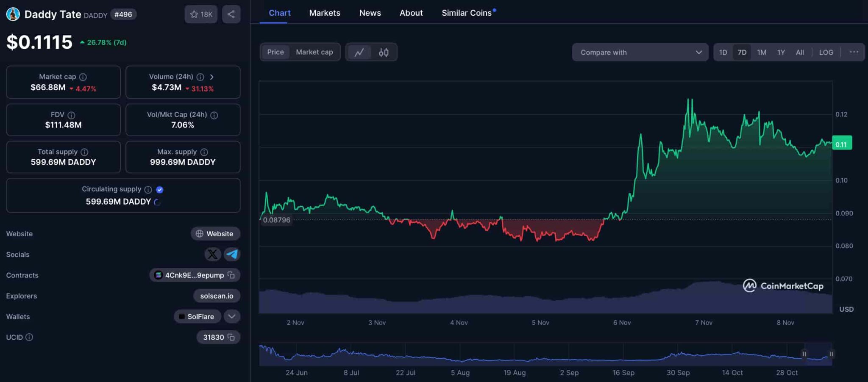This screenshot has height=382, width=868.
Task: Open the Compare with dropdown
Action: pos(640,53)
